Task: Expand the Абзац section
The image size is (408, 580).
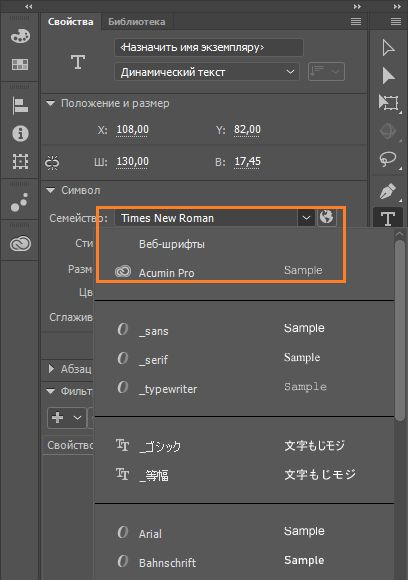Action: click(x=51, y=368)
